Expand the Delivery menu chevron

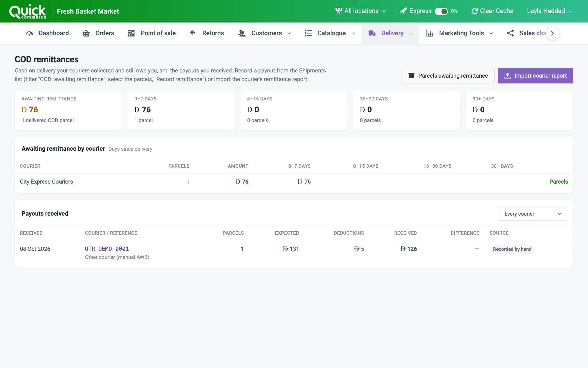tap(410, 33)
